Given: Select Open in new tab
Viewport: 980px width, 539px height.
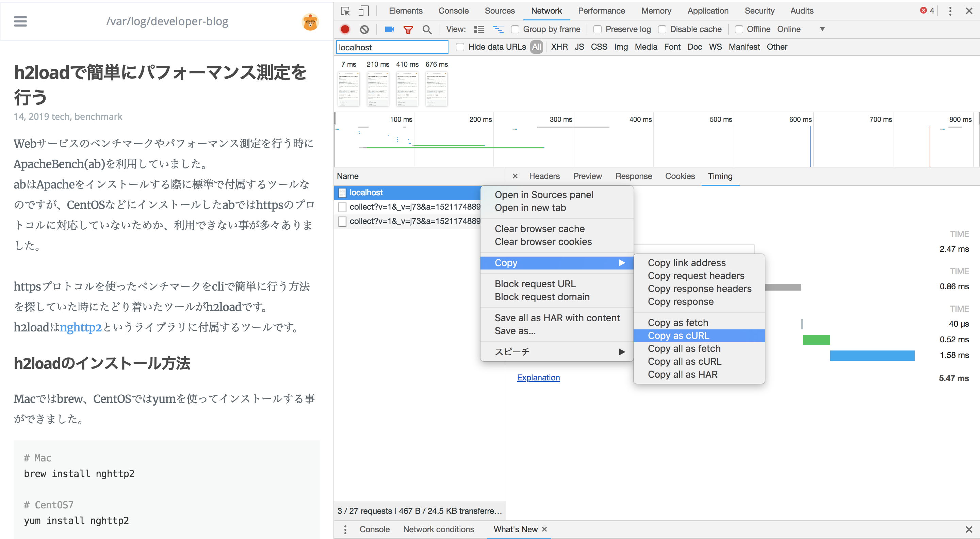Looking at the screenshot, I should click(556, 208).
